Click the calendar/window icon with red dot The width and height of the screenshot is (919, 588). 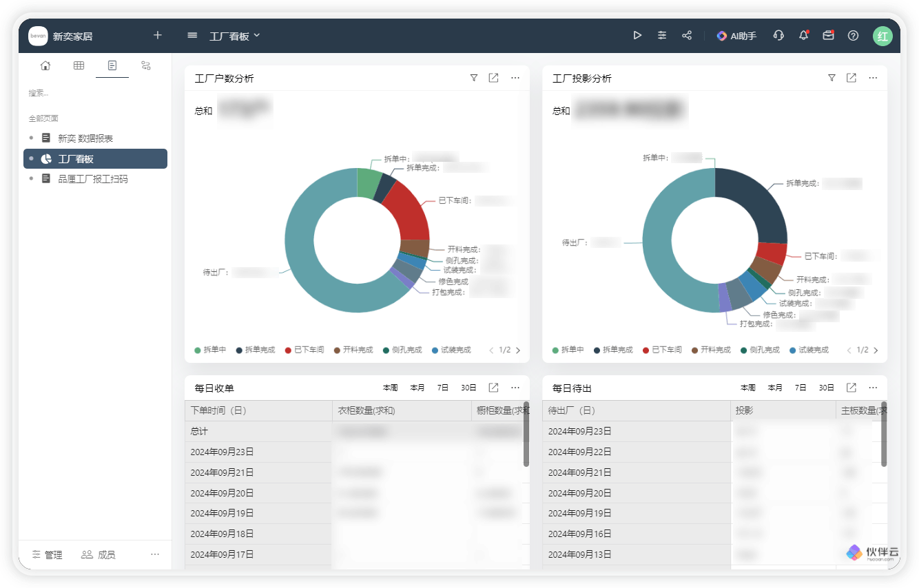(x=828, y=35)
